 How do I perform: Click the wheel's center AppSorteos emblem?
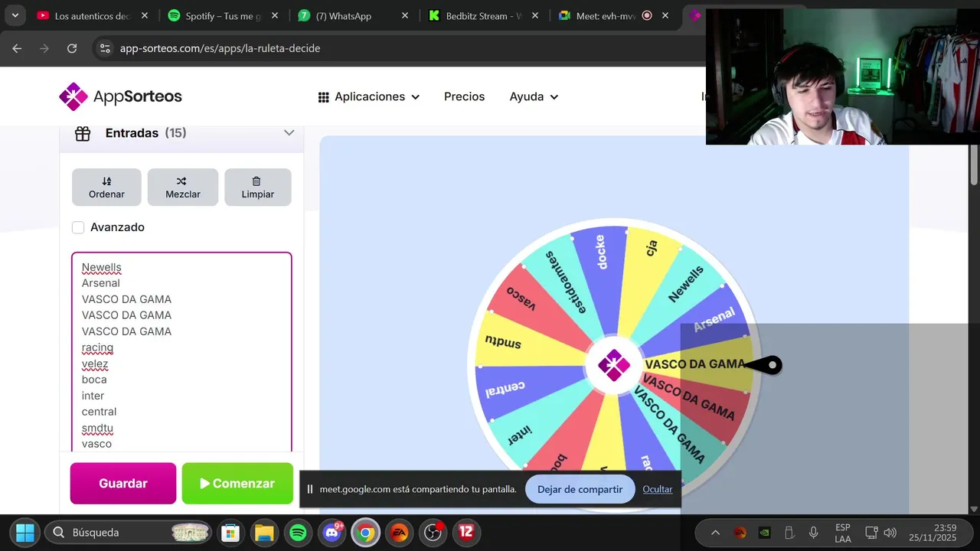tap(614, 365)
